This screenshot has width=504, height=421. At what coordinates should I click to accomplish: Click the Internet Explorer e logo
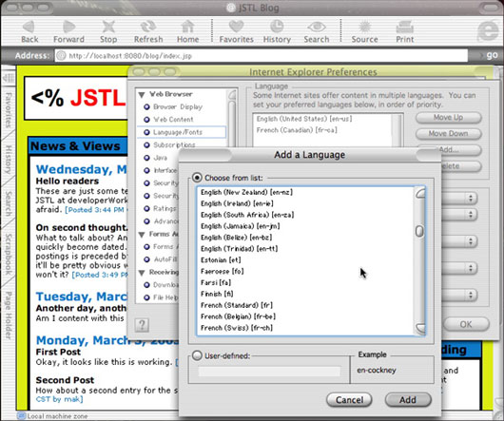click(x=488, y=31)
